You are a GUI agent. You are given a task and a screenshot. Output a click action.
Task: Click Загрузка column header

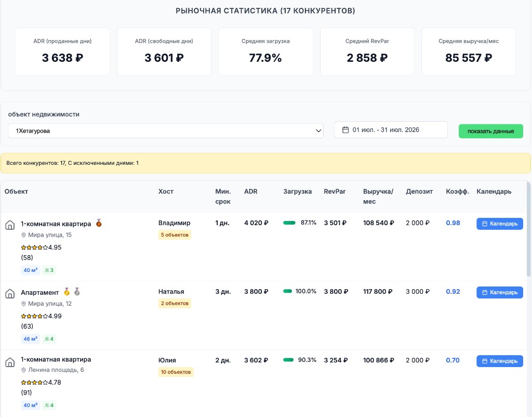point(298,191)
